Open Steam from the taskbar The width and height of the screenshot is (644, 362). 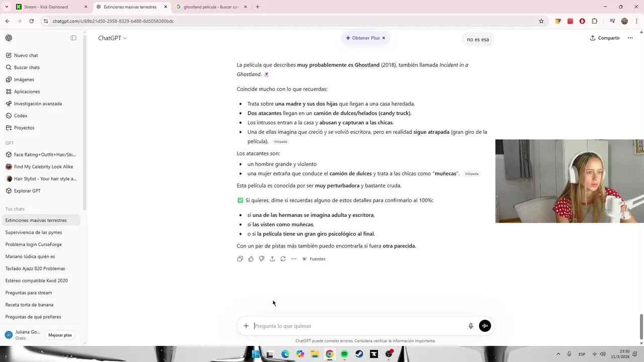pyautogui.click(x=359, y=354)
